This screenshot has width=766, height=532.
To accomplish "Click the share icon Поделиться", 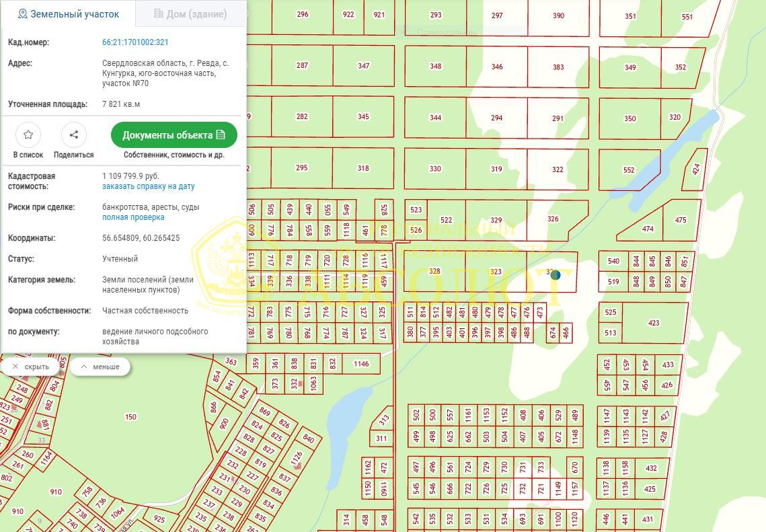I will point(74,135).
